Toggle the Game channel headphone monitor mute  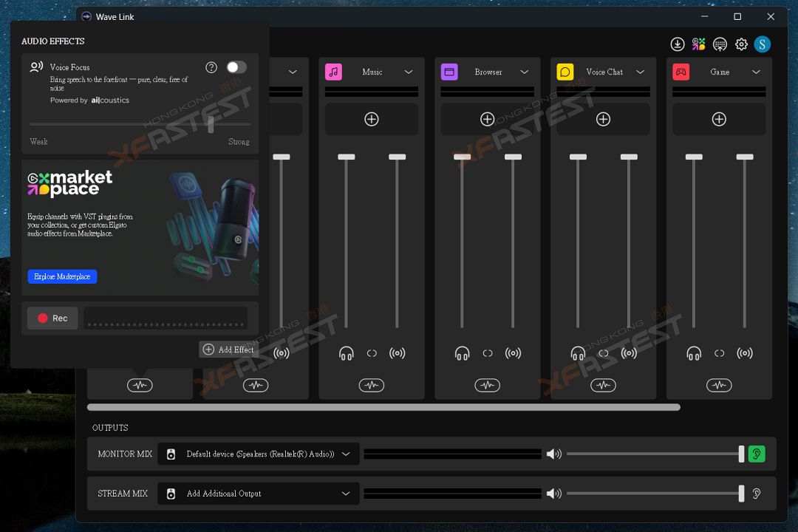point(694,352)
